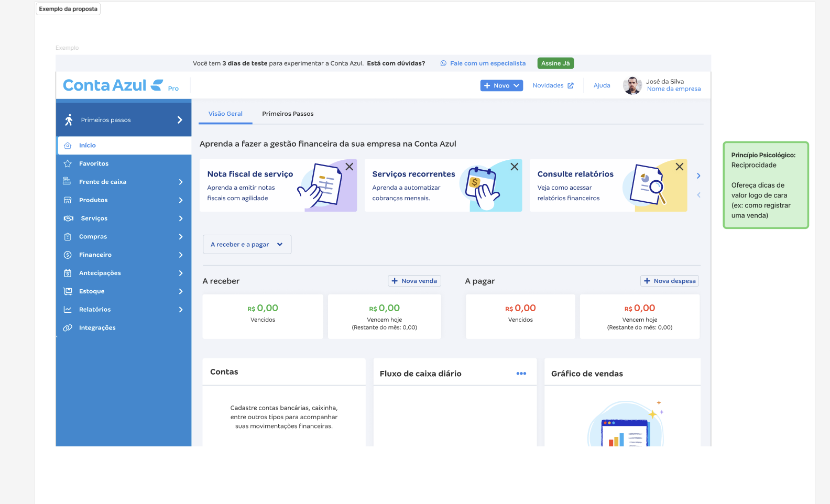This screenshot has width=830, height=504.
Task: Expand the Primeiros passos chevron
Action: point(180,120)
